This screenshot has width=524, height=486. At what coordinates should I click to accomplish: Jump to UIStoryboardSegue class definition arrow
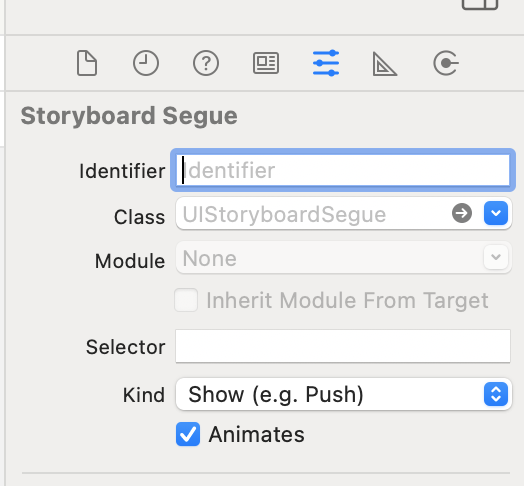462,213
